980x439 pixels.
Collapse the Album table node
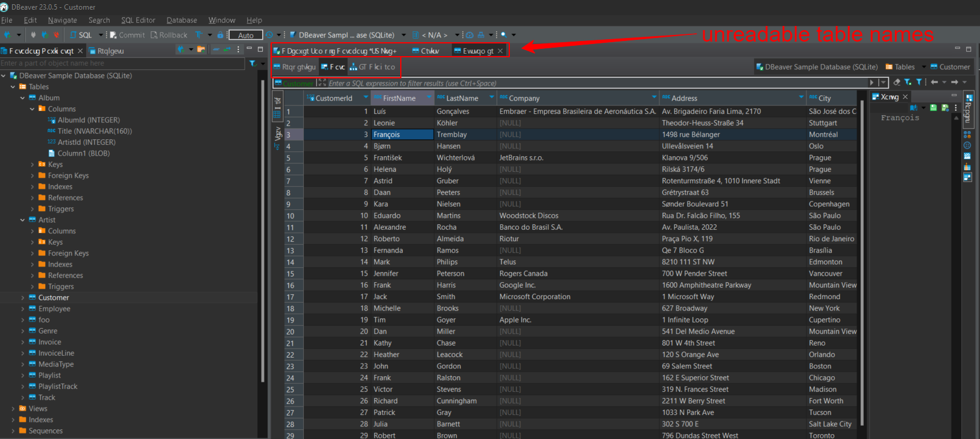[x=23, y=98]
